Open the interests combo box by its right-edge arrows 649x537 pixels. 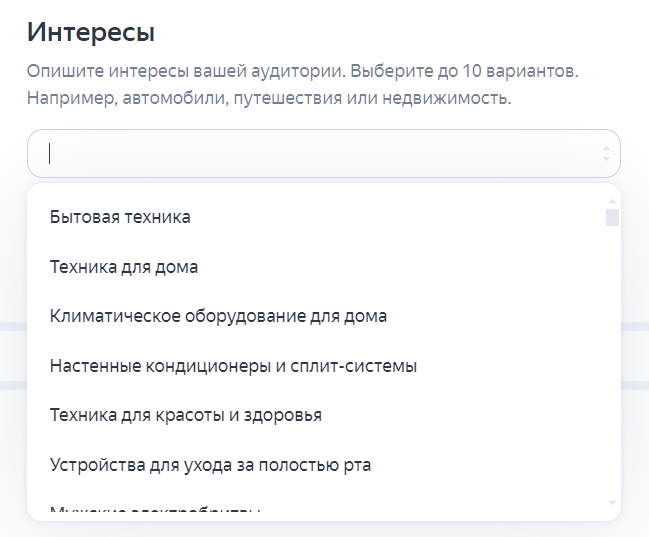(x=606, y=154)
